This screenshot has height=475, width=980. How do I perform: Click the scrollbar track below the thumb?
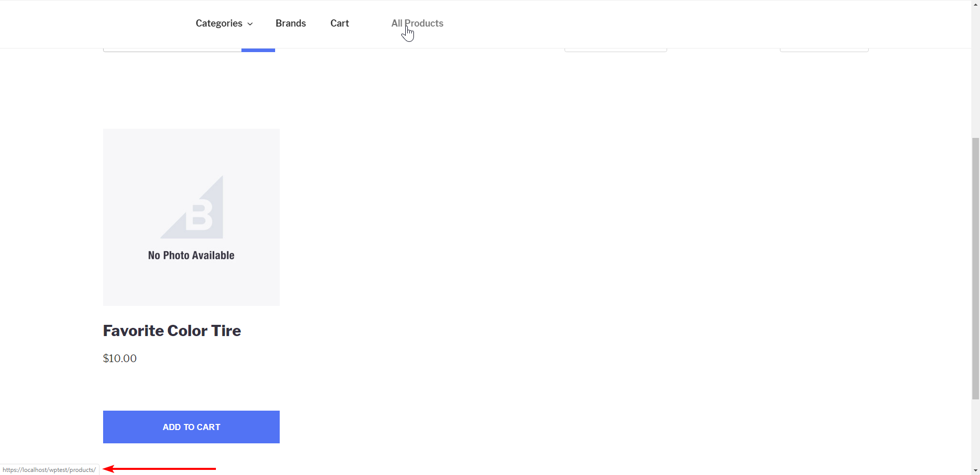[975, 433]
